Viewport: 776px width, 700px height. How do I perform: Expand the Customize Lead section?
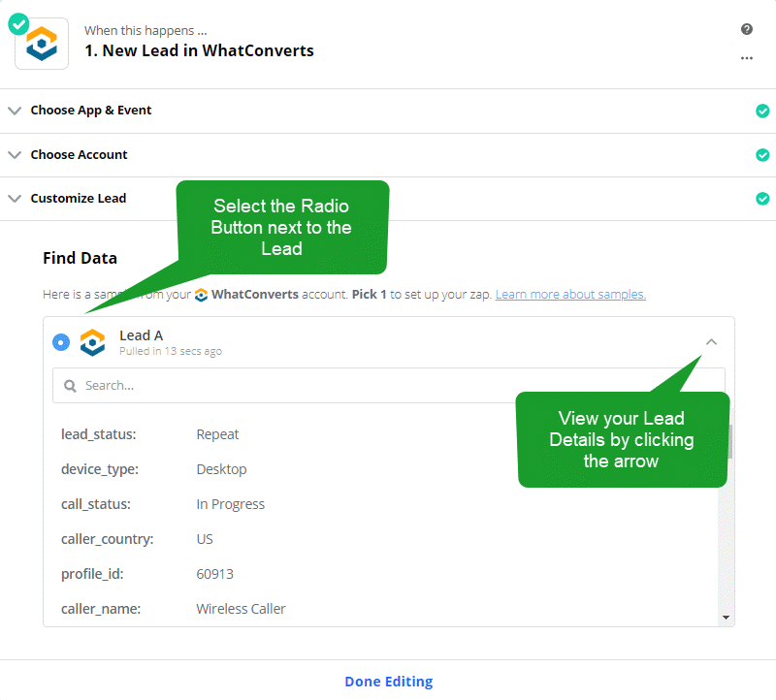pyautogui.click(x=15, y=199)
